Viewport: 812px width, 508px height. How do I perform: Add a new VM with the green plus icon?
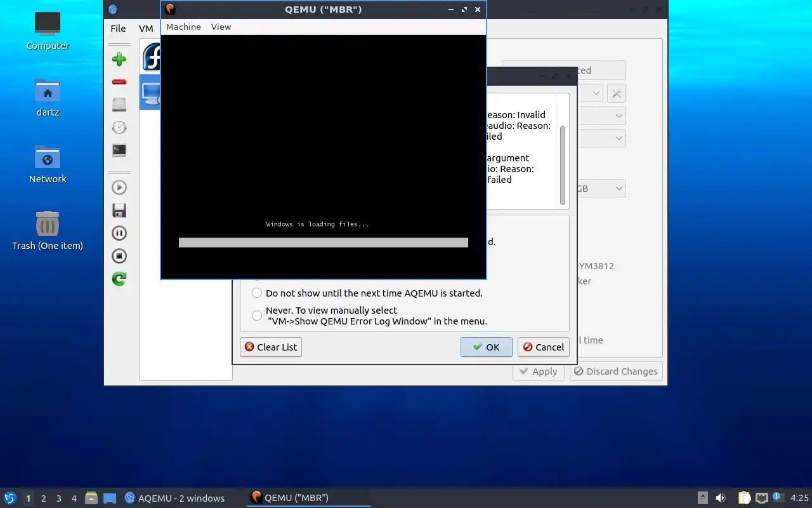pos(119,59)
